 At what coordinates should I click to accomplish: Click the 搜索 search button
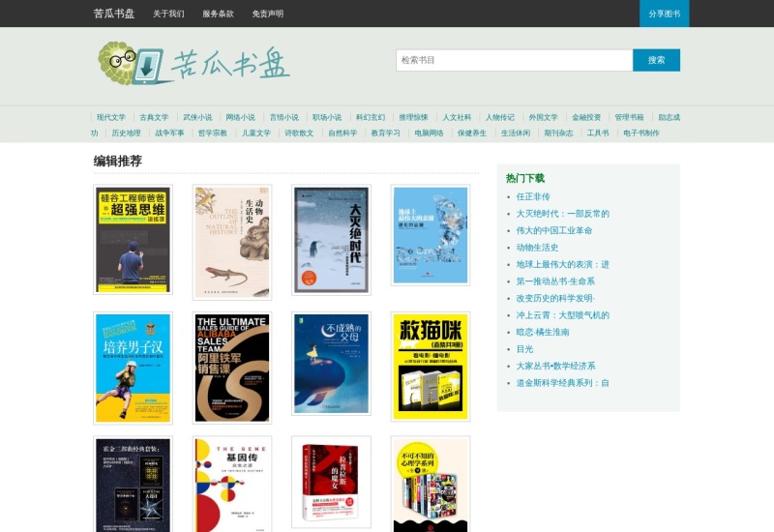656,60
